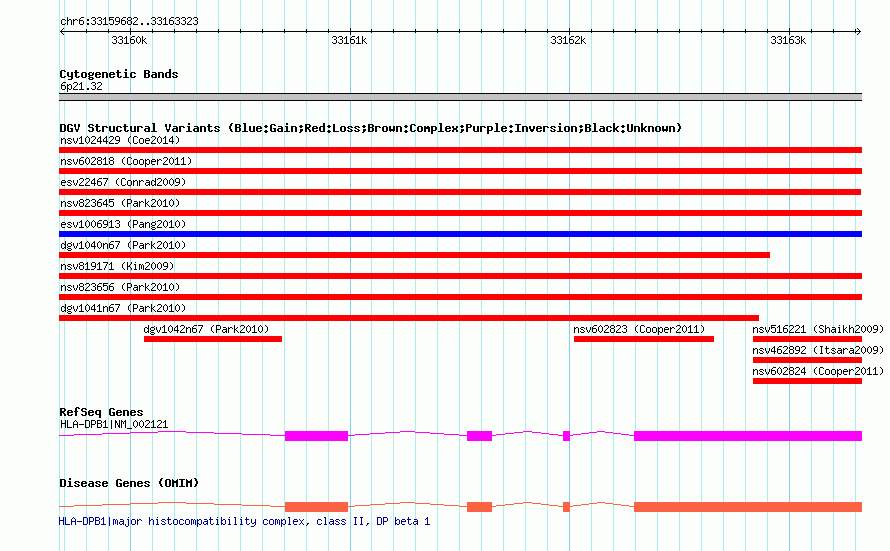The image size is (890, 551).
Task: Select the red bar under dgv1040n67
Action: 414,255
